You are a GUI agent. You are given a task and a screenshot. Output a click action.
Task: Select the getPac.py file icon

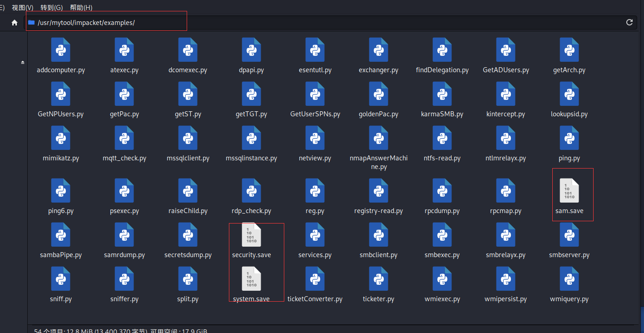pos(124,94)
